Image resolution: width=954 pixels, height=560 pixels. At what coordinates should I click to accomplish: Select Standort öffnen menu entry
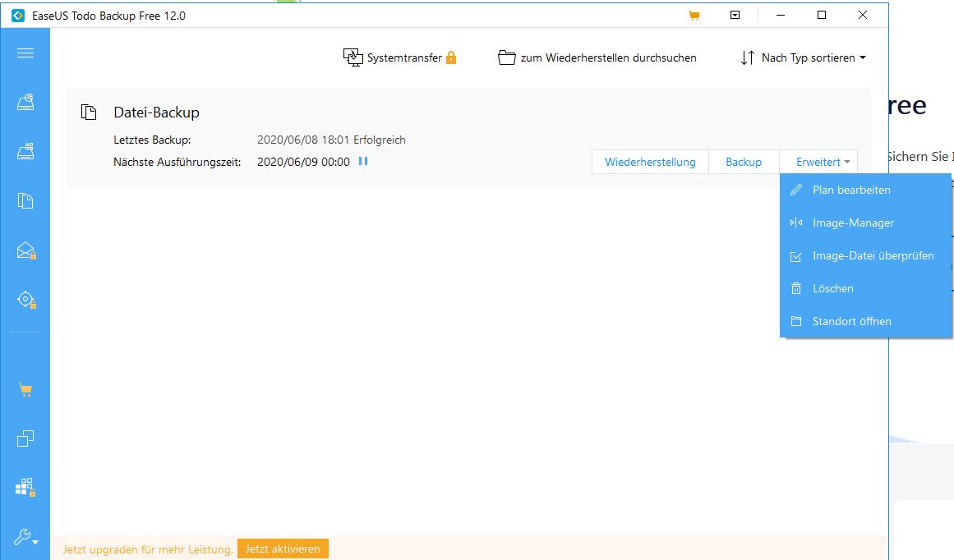[x=866, y=321]
